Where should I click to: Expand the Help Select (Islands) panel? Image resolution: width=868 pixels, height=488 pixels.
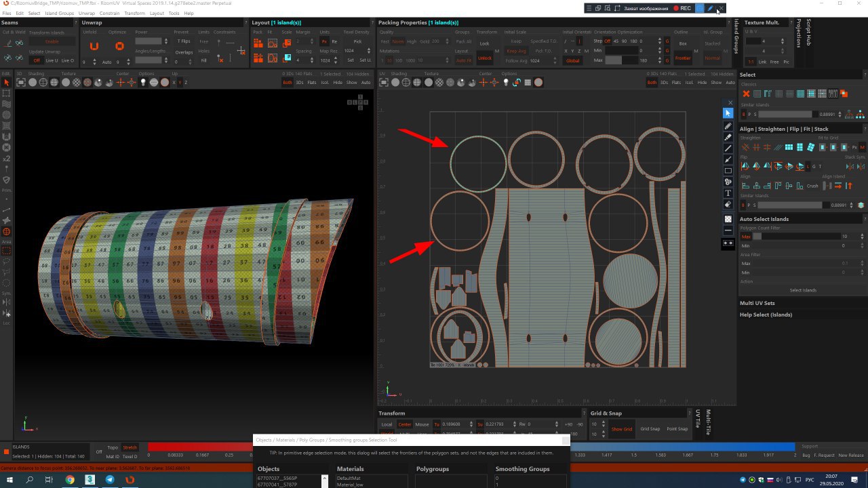tap(766, 314)
